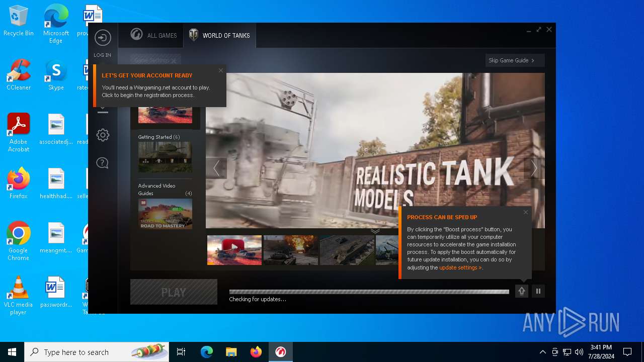Image resolution: width=644 pixels, height=362 pixels.
Task: Close the 'Process can be sped up' popup
Action: coord(526,212)
